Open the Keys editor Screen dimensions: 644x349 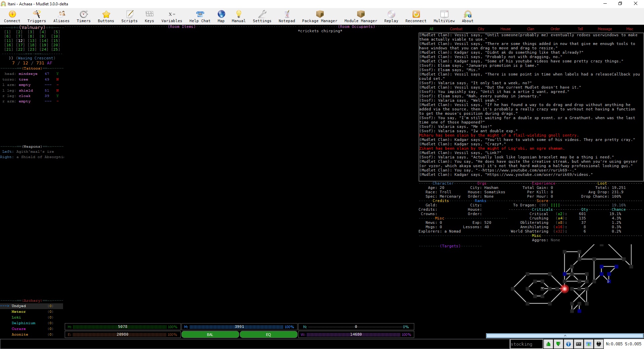(x=149, y=16)
